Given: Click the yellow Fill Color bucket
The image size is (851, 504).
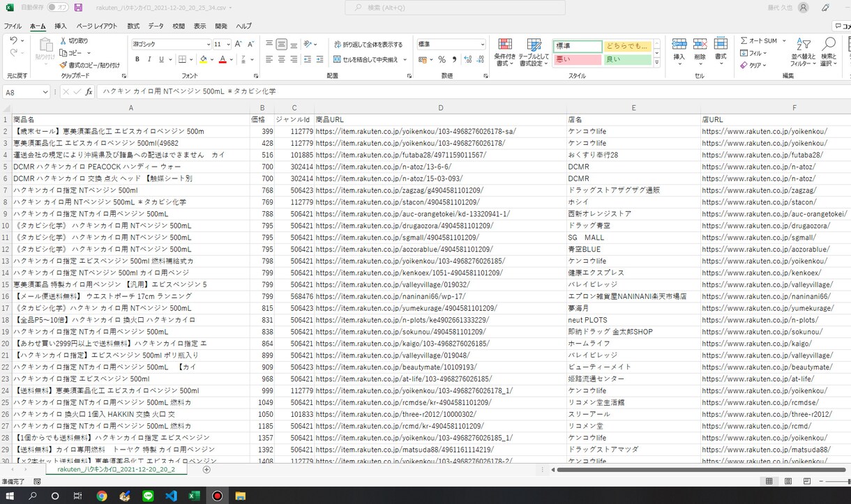Looking at the screenshot, I should tap(203, 60).
